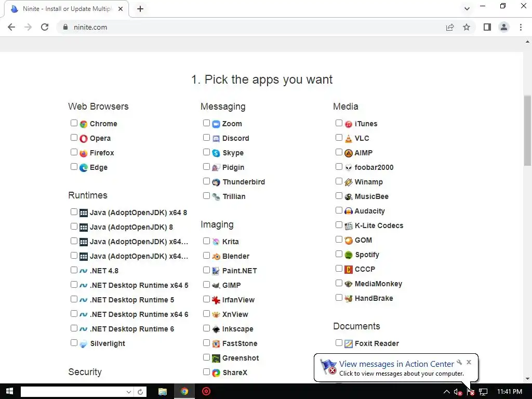Click the IrfanView red icon
532x399 pixels.
(x=216, y=300)
